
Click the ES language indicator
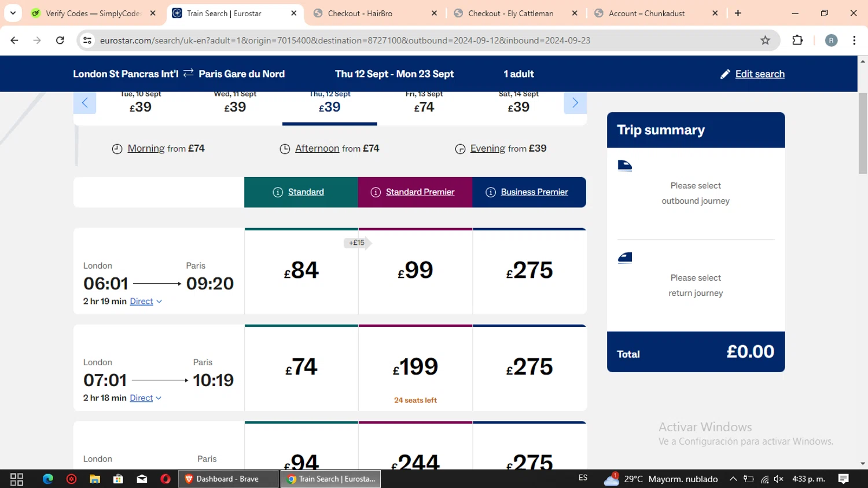583,478
